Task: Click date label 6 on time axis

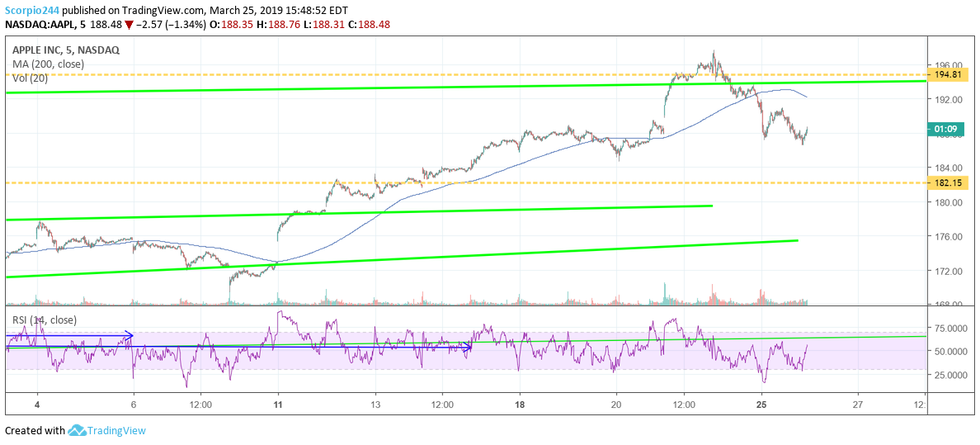Action: pos(134,405)
